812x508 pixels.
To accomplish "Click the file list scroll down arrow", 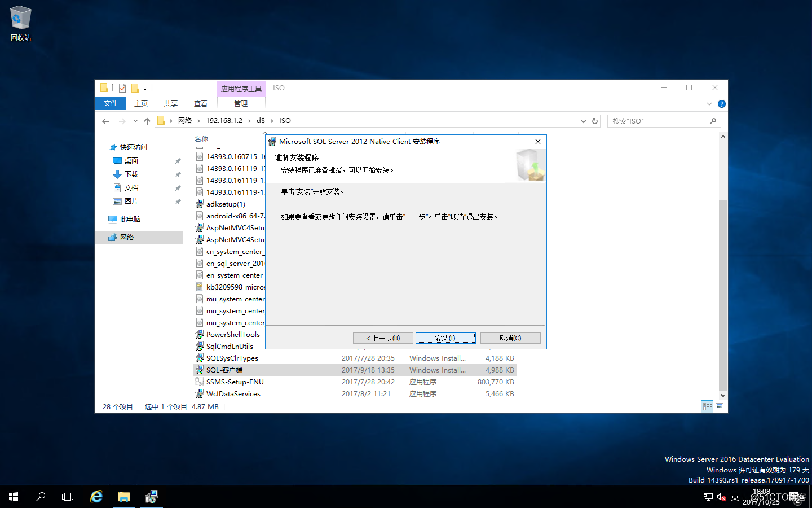I will click(723, 396).
